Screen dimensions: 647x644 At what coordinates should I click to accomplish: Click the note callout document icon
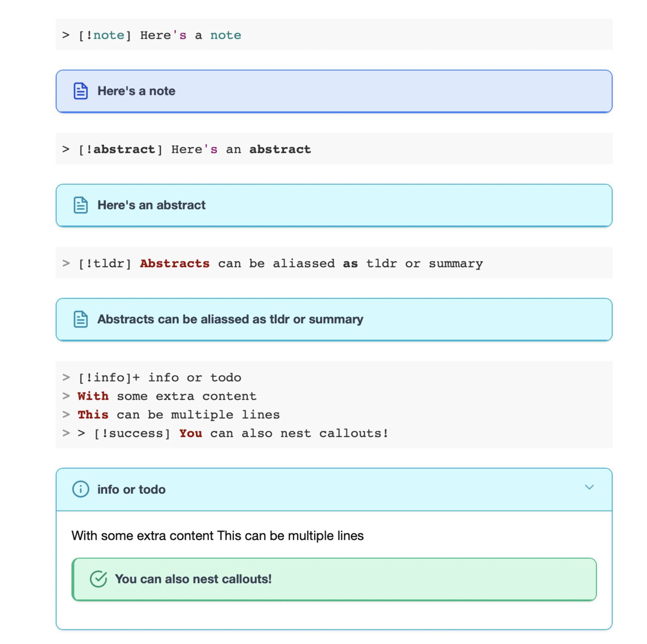(x=80, y=91)
